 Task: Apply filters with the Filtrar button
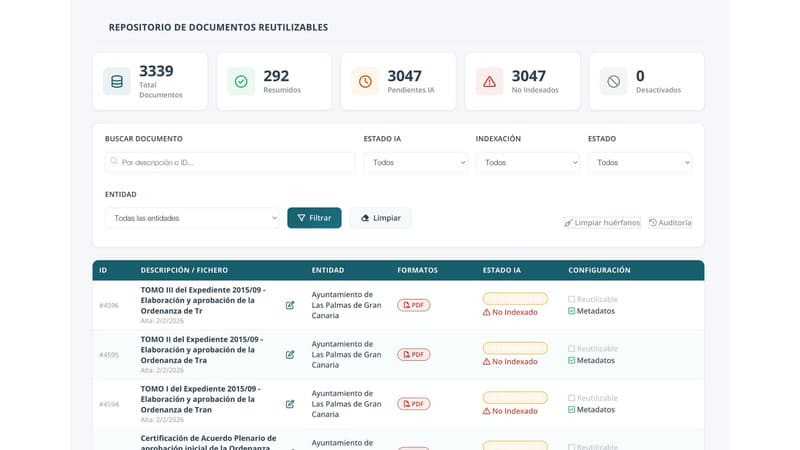(314, 218)
